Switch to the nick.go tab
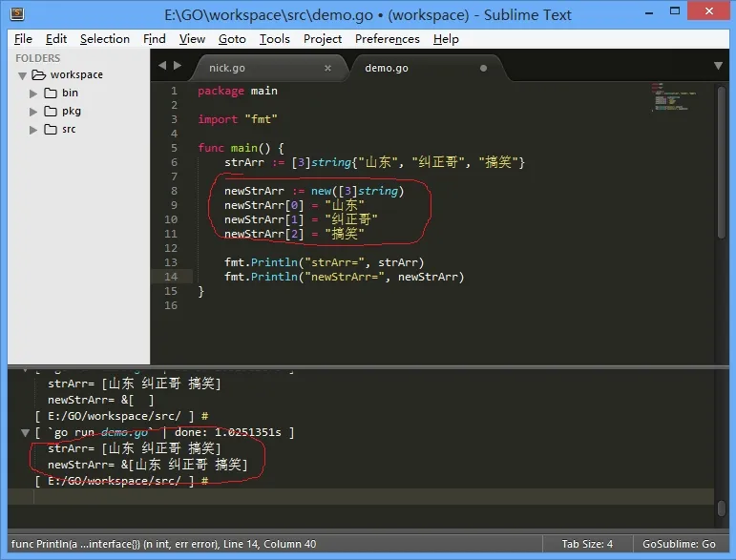The image size is (736, 560). point(227,68)
